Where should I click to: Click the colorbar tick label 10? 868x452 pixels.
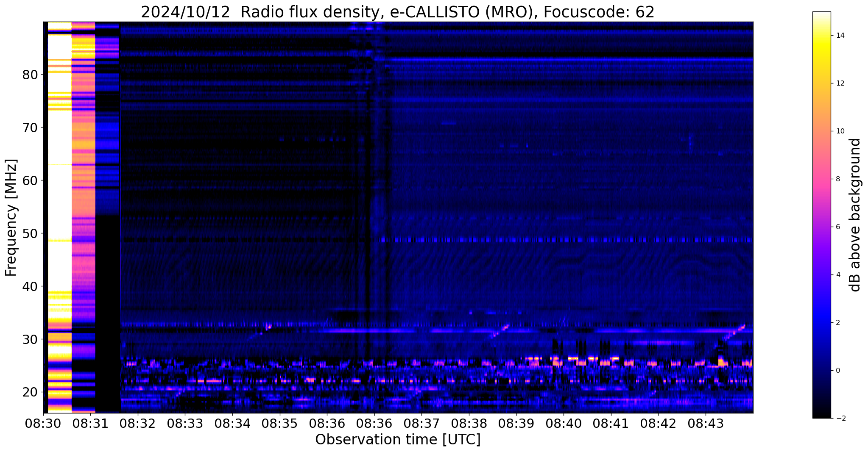(x=840, y=131)
